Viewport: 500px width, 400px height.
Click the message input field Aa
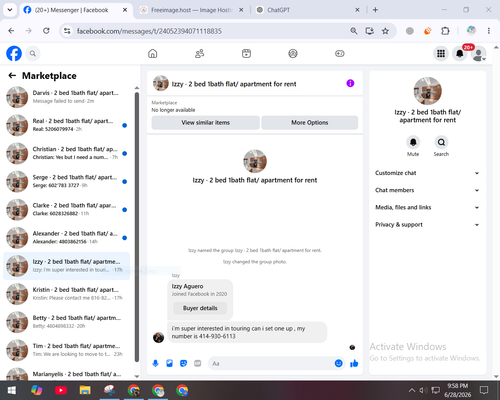(x=272, y=363)
